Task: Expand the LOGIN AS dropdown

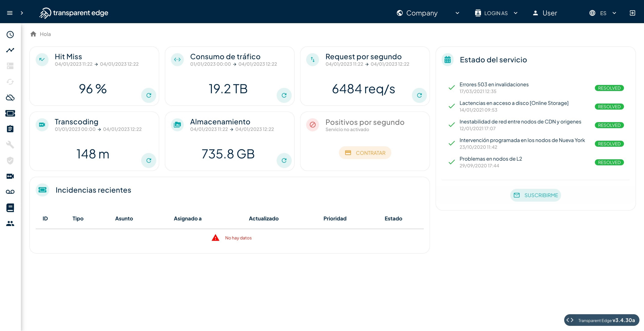Action: tap(496, 13)
